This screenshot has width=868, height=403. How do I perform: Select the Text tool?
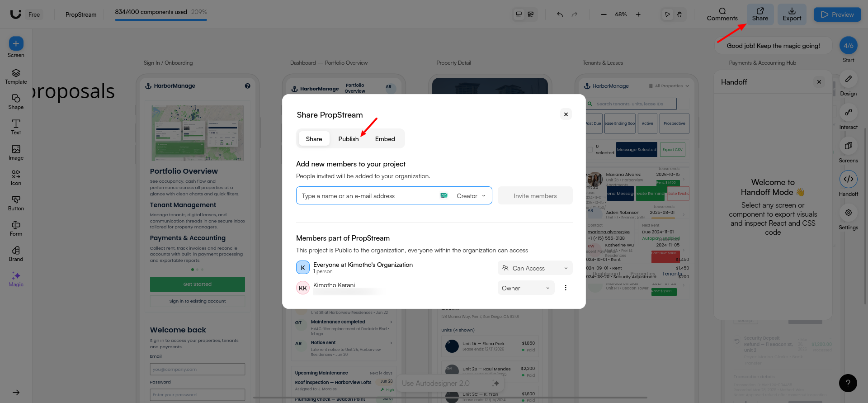click(x=16, y=127)
